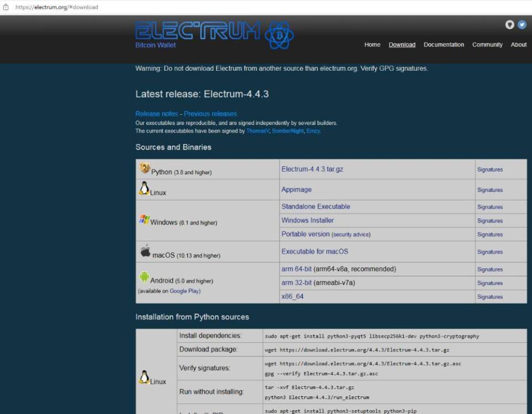Go to the Home menu item
The image size is (532, 414).
pos(372,44)
